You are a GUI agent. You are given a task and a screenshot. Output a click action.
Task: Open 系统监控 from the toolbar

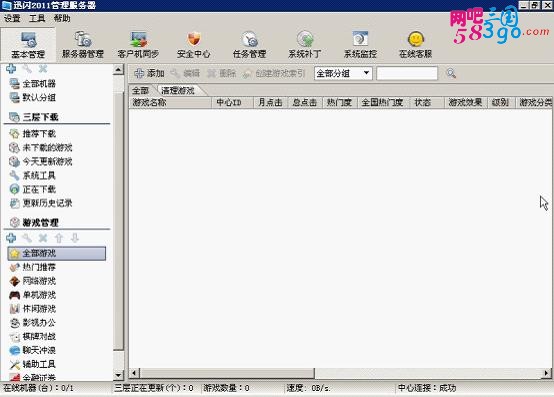(x=360, y=44)
